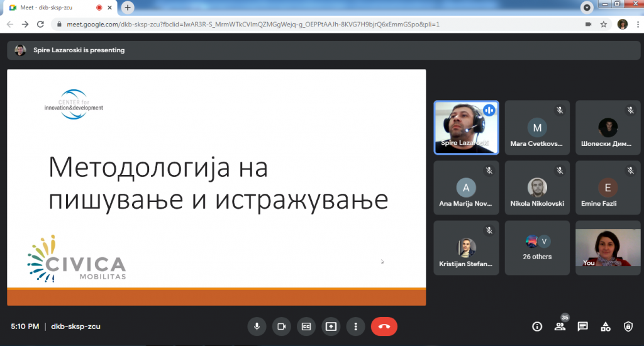Open the chat with everyone icon

pyautogui.click(x=582, y=326)
